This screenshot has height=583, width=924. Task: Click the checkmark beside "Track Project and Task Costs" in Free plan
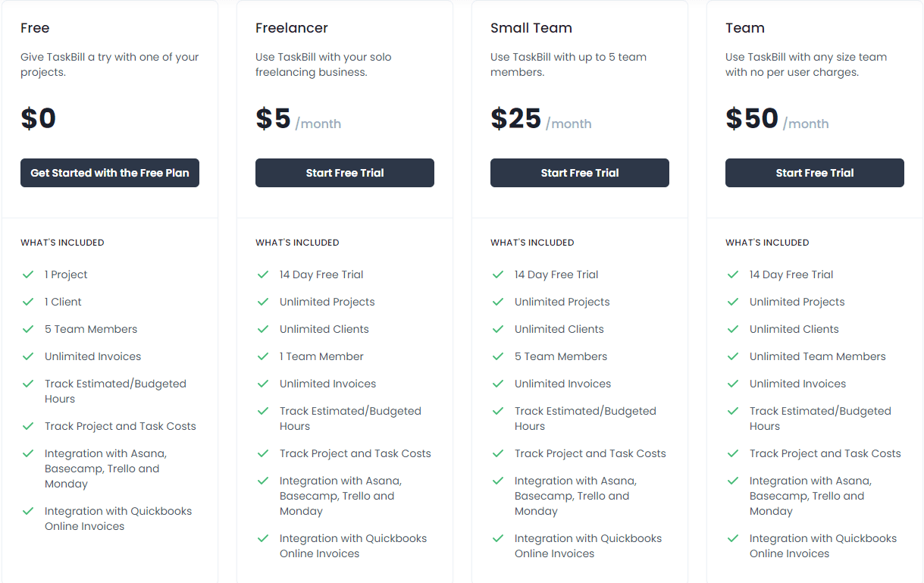(28, 426)
